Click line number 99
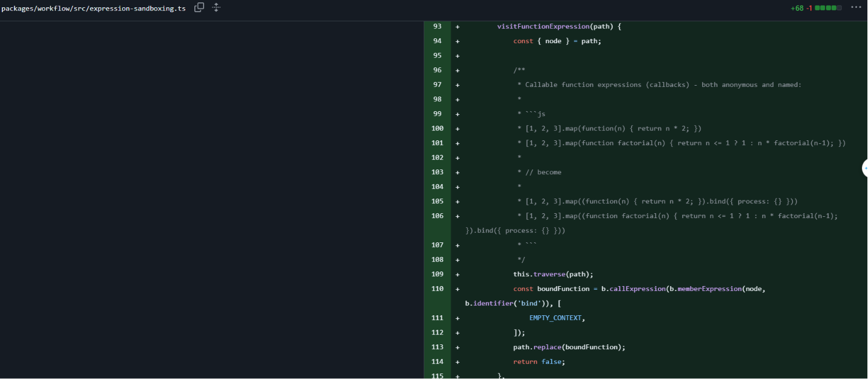Viewport: 868px width, 379px height. (x=437, y=114)
